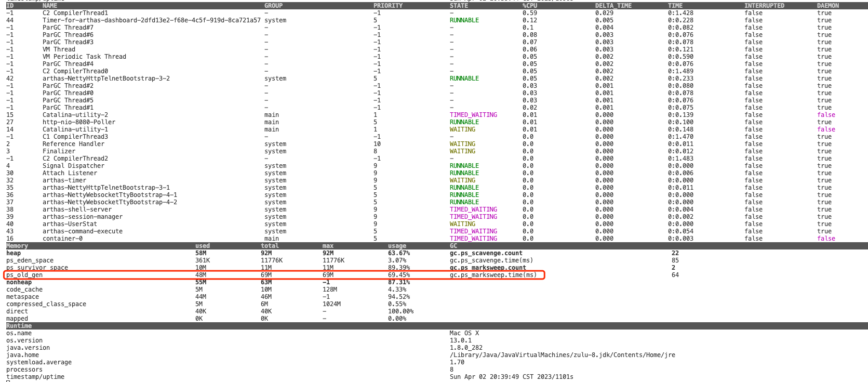Select the java.home JRE path value
This screenshot has width=868, height=382.
(x=562, y=355)
